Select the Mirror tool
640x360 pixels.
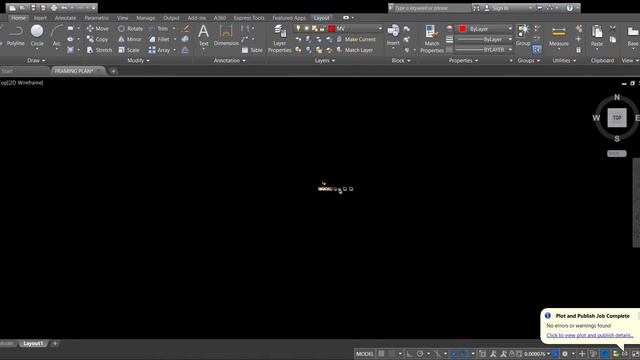(129, 39)
